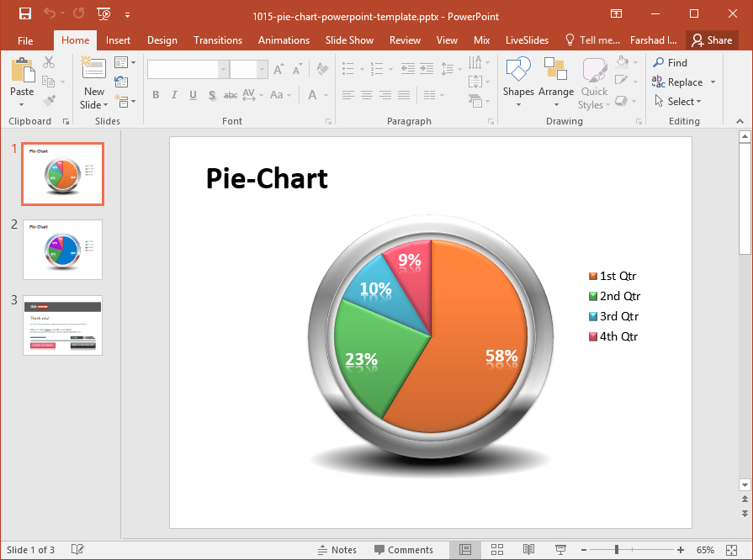
Task: Expand the Replace dropdown arrow
Action: 713,82
